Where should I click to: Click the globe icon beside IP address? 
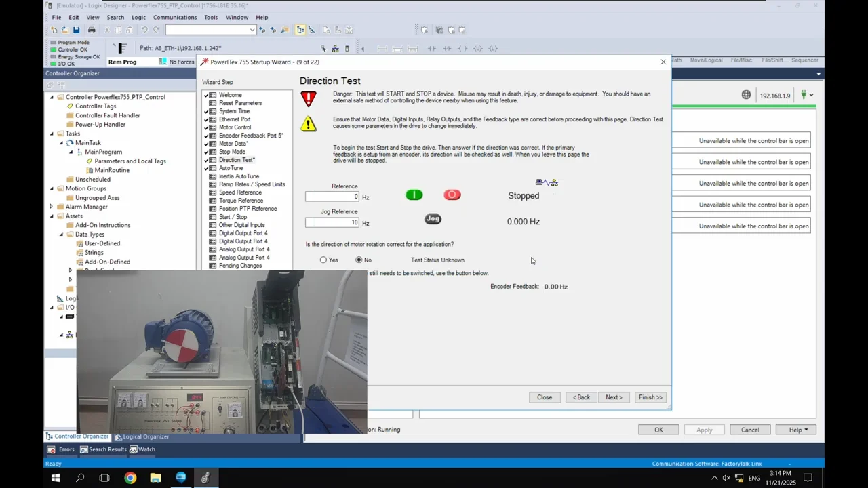[x=746, y=95]
